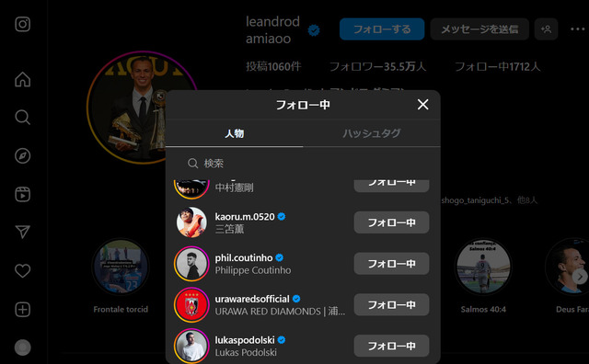The height and width of the screenshot is (364, 589).
Task: Click verified badge beside phil.coutinho
Action: pos(279,257)
